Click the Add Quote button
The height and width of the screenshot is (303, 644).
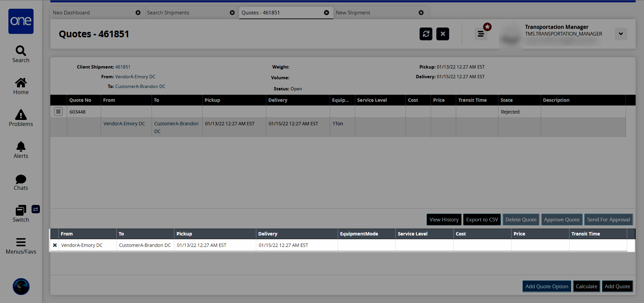tap(618, 287)
